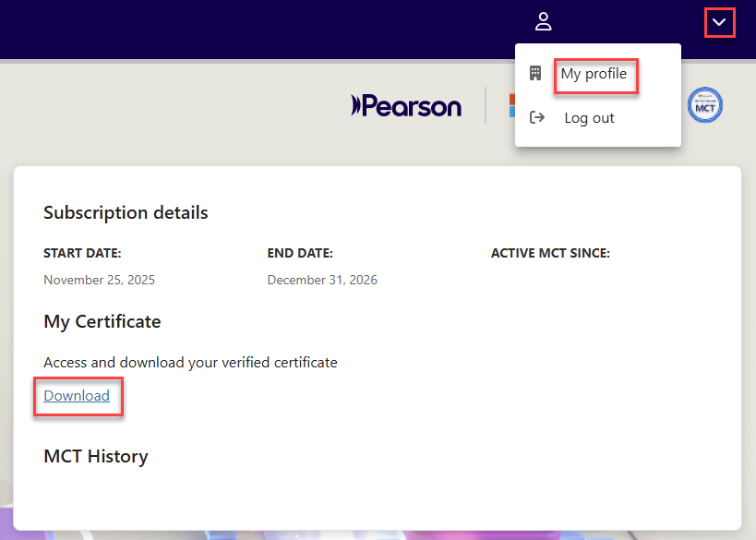Click the END DATE label
756x540 pixels.
tap(300, 253)
